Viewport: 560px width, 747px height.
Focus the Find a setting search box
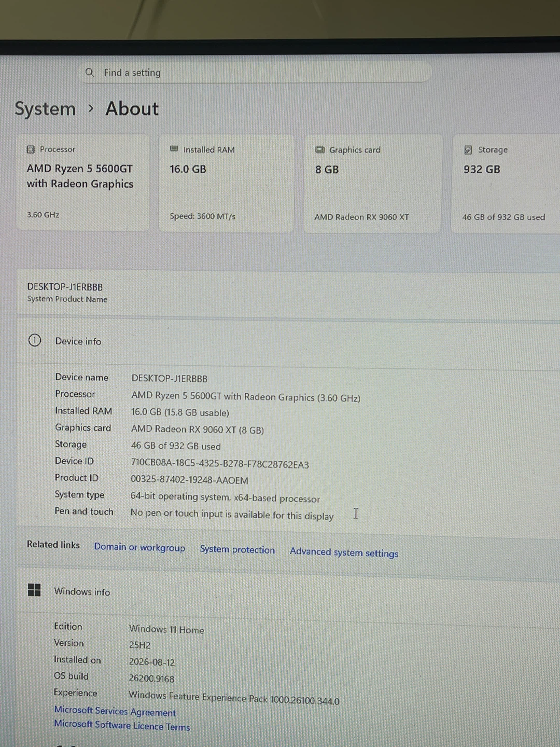click(257, 73)
